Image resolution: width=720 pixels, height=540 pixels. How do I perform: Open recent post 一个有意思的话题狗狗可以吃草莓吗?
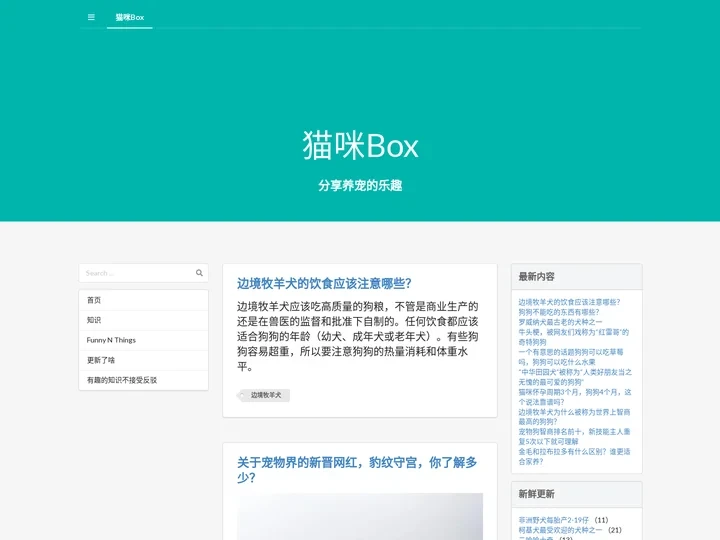[x=571, y=357]
